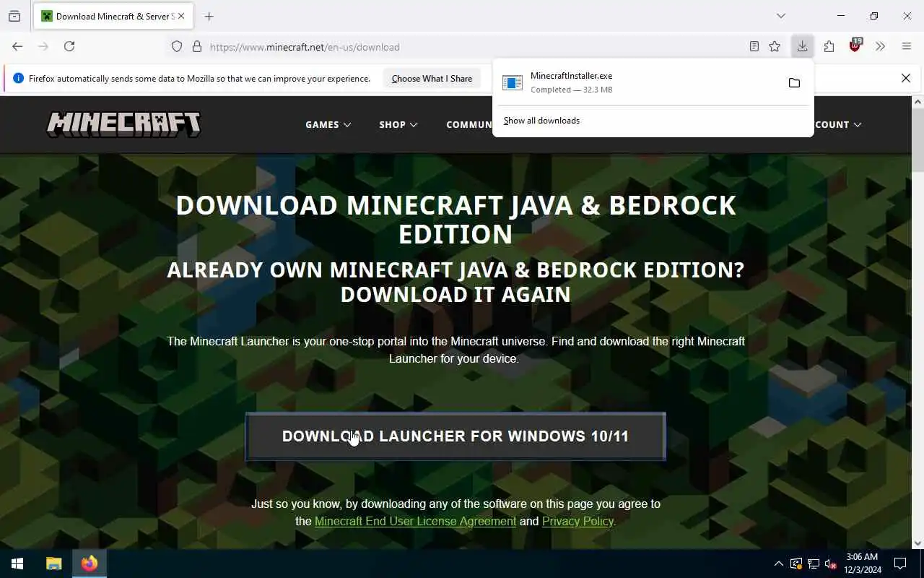Click the Firefox back arrow
Viewport: 924px width, 578px height.
pos(17,46)
